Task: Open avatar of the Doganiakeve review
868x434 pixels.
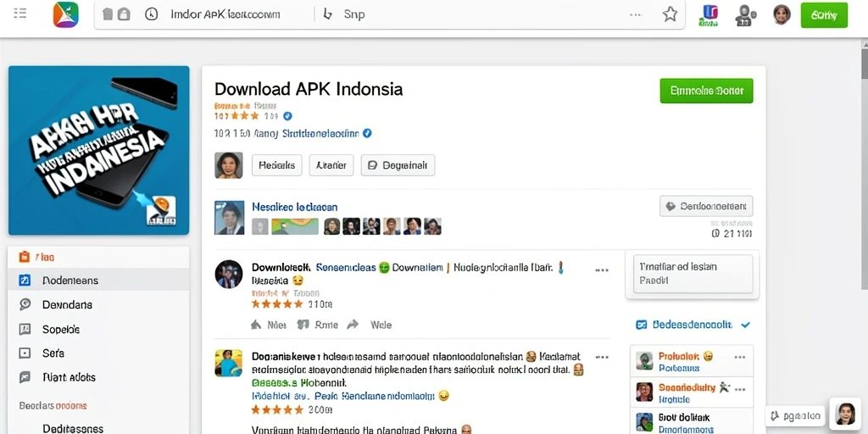Action: 229,363
